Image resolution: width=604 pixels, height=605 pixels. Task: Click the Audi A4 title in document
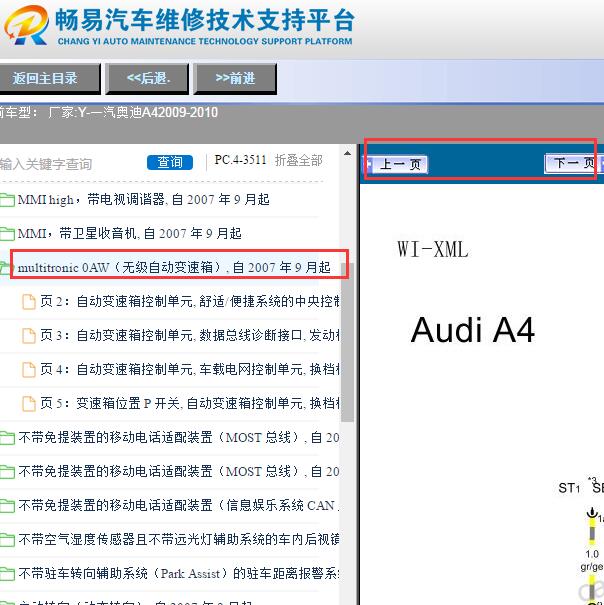[x=473, y=330]
